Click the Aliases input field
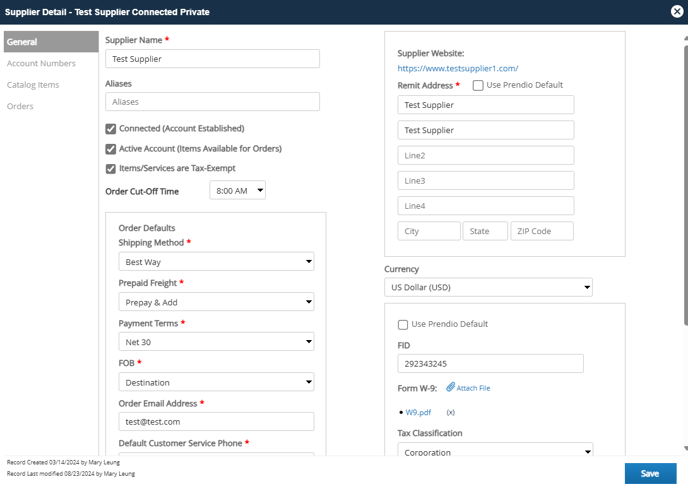The width and height of the screenshot is (688, 489). 212,101
